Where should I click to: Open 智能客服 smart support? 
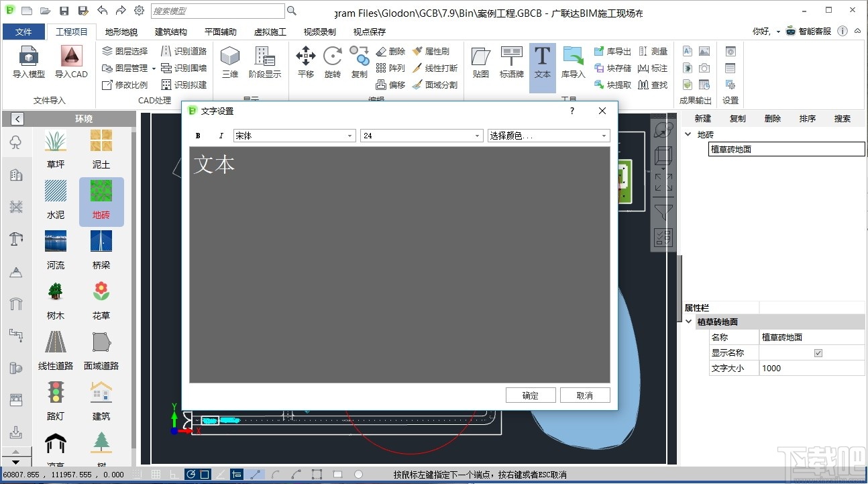[809, 31]
